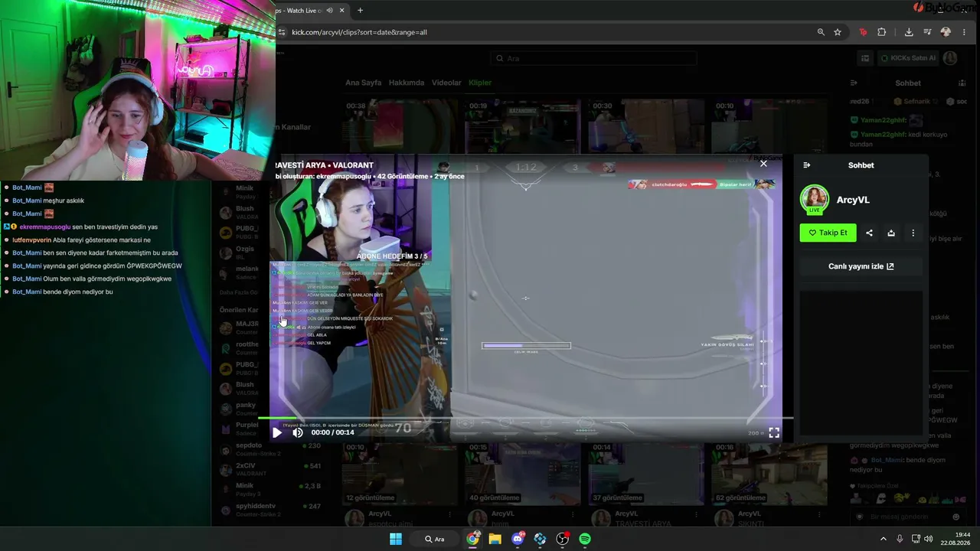Open the media controls icon
This screenshot has width=980, height=551.
[x=927, y=32]
